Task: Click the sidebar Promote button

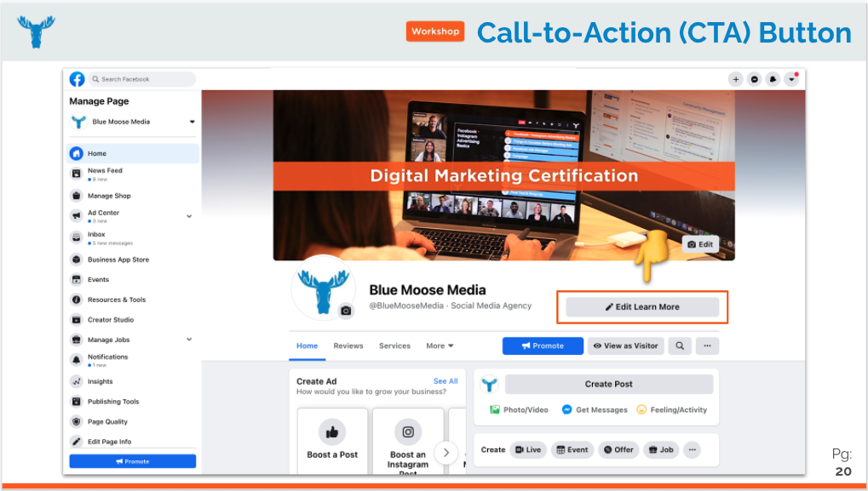Action: pyautogui.click(x=133, y=461)
